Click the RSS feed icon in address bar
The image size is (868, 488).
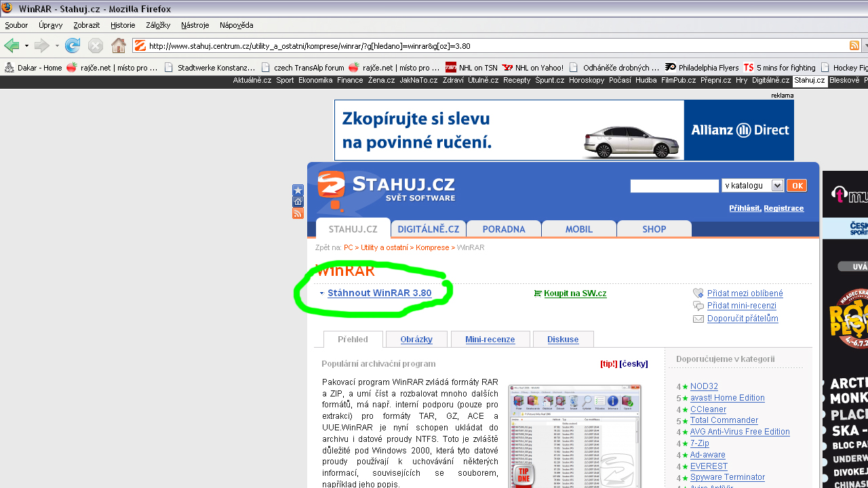pos(854,45)
